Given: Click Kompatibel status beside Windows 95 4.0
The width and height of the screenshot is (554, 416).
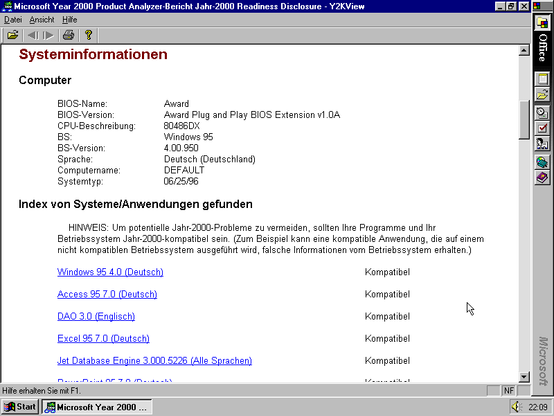Looking at the screenshot, I should coord(387,272).
